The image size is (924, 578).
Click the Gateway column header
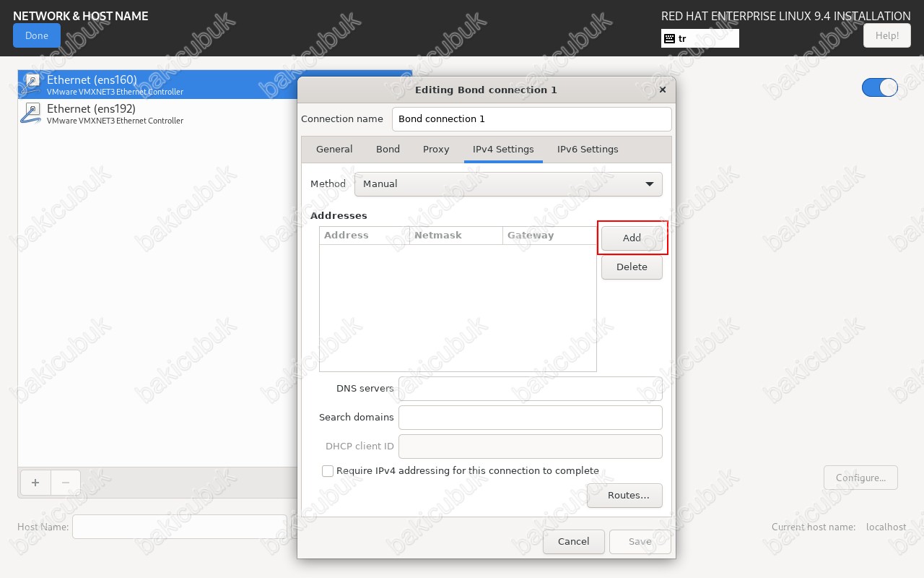(549, 236)
